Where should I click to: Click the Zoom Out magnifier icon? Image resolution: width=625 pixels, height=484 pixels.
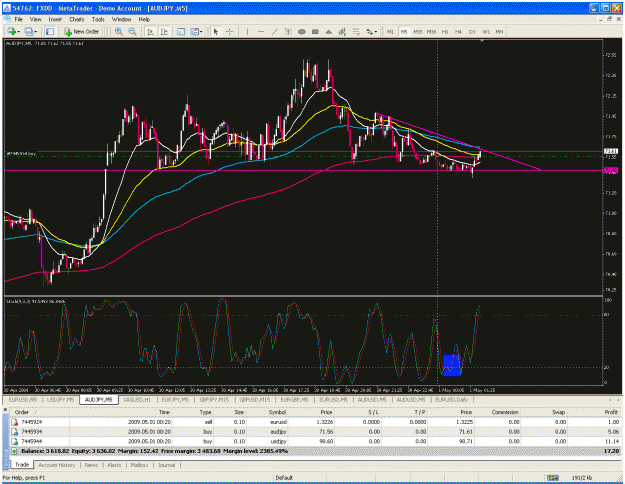[x=132, y=31]
